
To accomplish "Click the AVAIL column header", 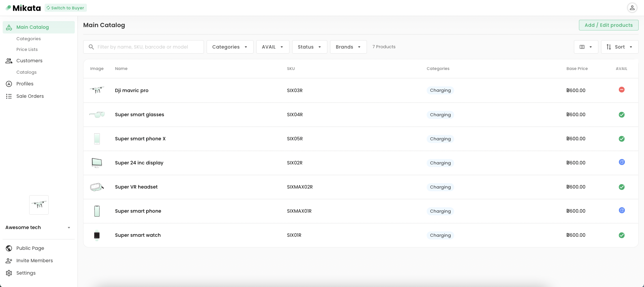I will (622, 69).
